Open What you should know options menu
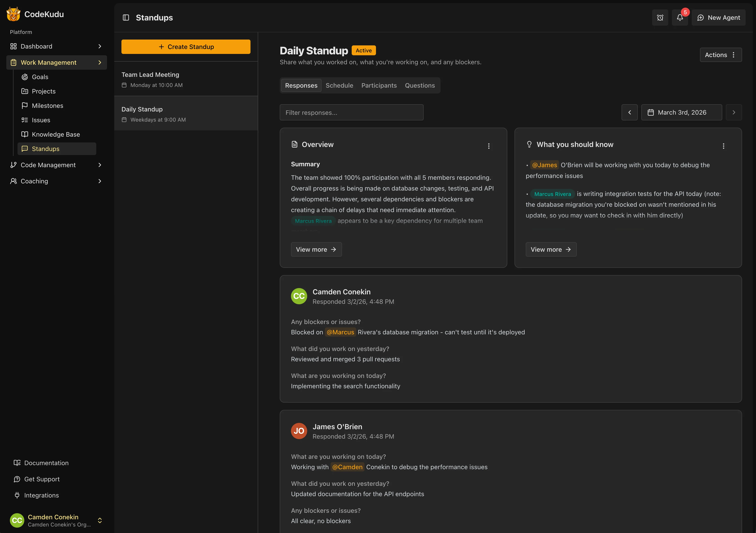 [723, 146]
